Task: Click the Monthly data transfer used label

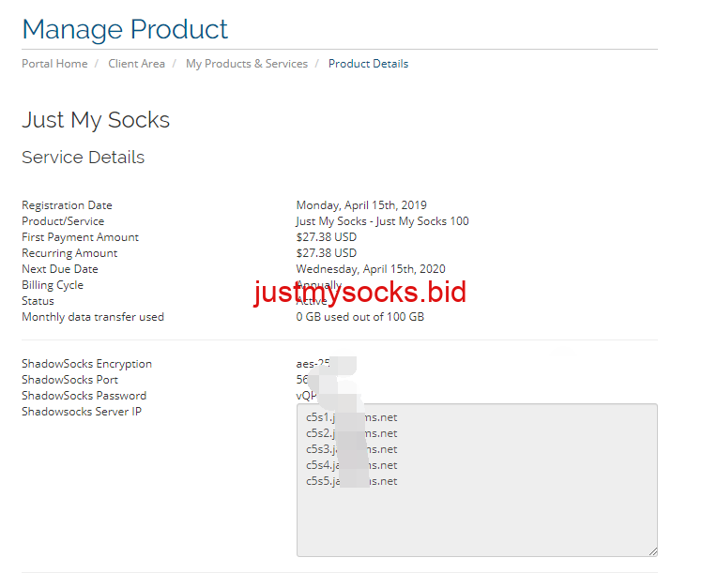Action: pos(93,317)
